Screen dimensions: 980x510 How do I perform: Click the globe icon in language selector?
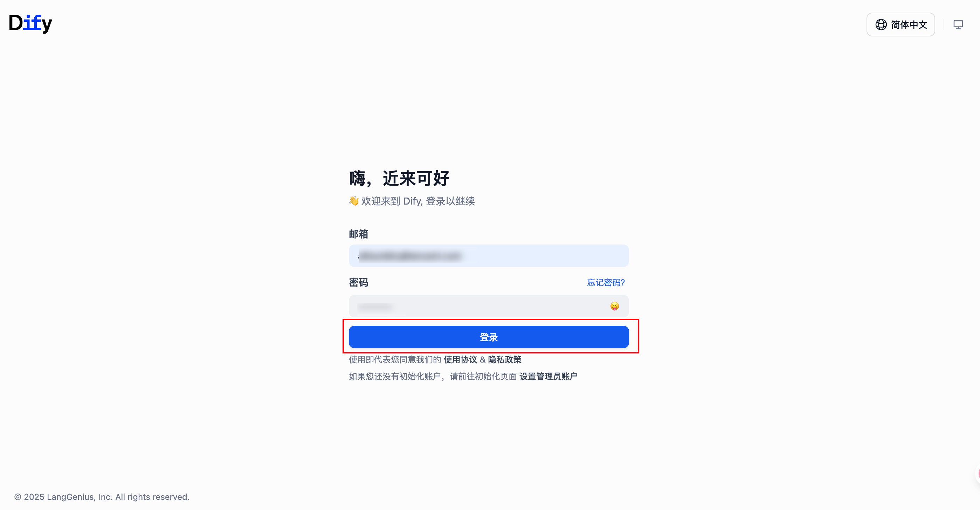coord(881,25)
